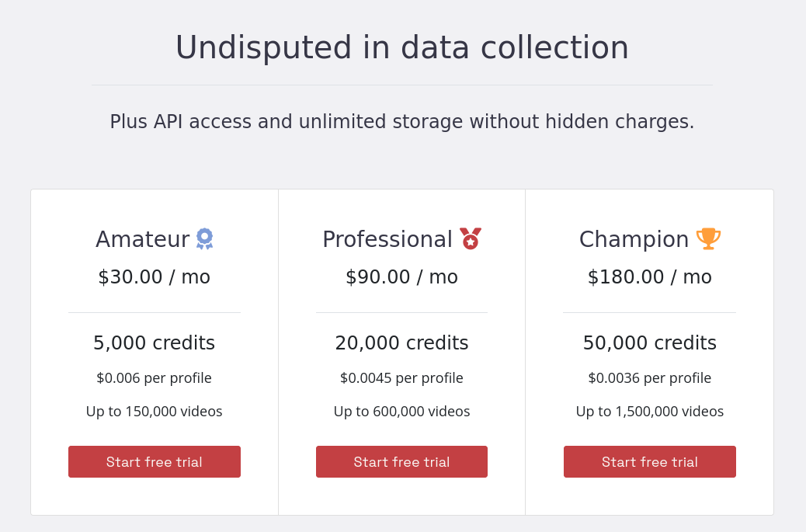
Task: Click the $180.00 / mo price
Action: pos(650,276)
